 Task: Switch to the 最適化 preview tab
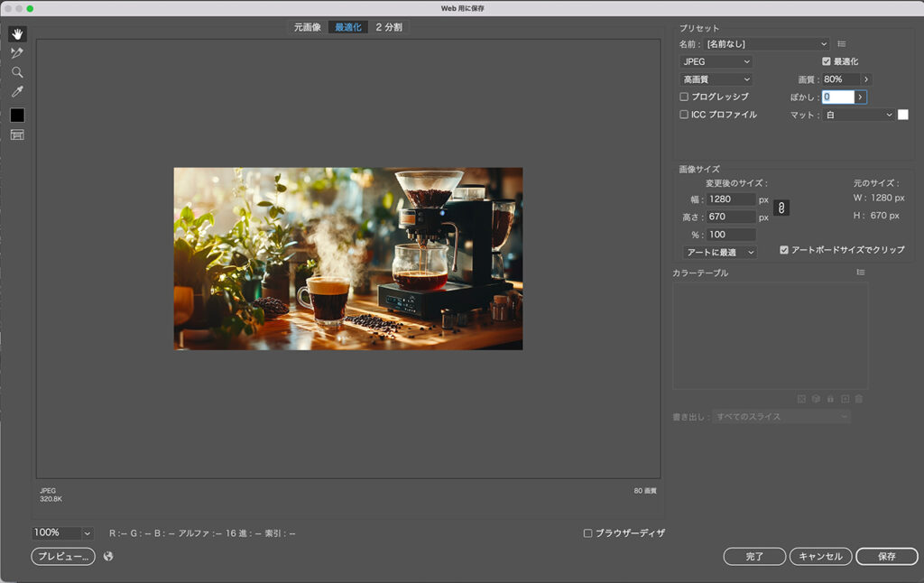(348, 27)
